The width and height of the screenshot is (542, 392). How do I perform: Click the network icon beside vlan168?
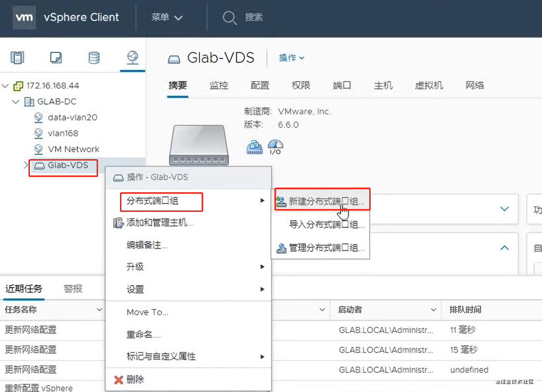[38, 133]
